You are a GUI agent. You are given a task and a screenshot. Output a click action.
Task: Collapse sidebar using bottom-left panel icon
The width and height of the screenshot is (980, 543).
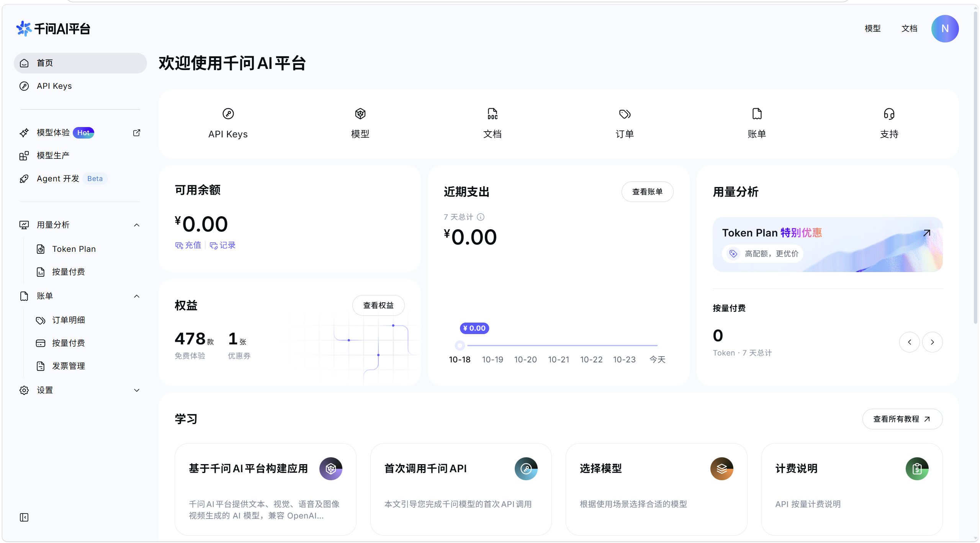24,517
